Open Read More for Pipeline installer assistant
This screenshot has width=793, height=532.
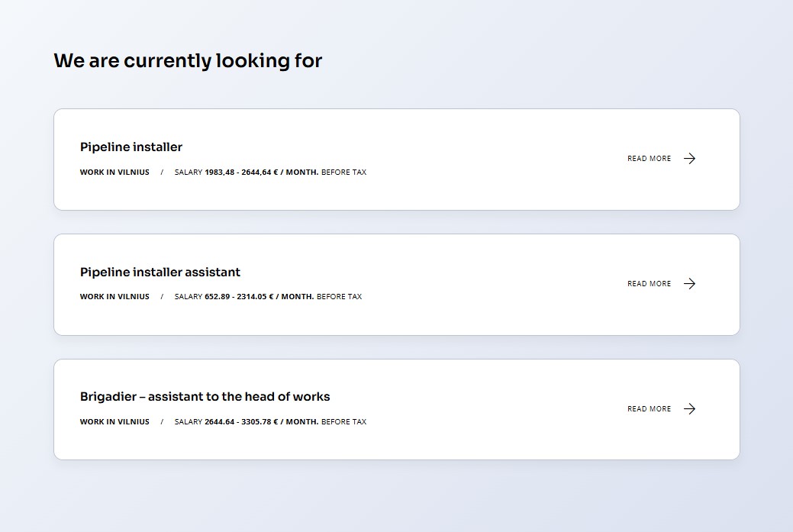click(649, 284)
